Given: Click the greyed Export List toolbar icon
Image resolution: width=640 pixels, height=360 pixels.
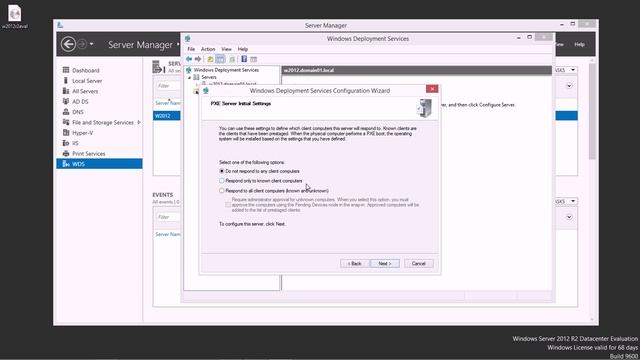Looking at the screenshot, I should [x=232, y=59].
